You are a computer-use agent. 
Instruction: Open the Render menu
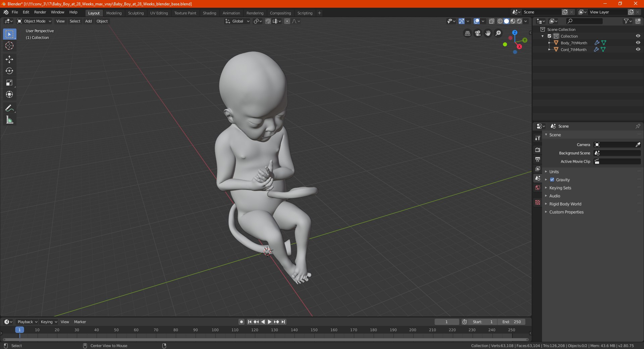(x=40, y=12)
